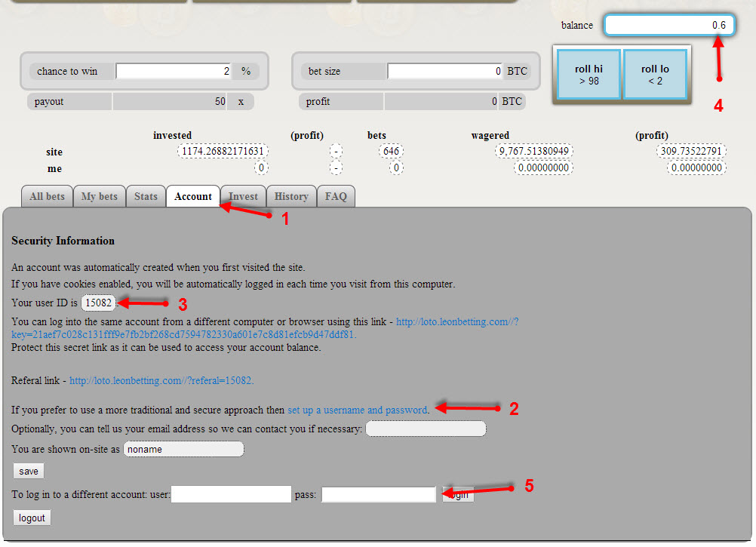Screen dimensions: 756x547
Task: View the FAQ tab
Action: (x=336, y=196)
